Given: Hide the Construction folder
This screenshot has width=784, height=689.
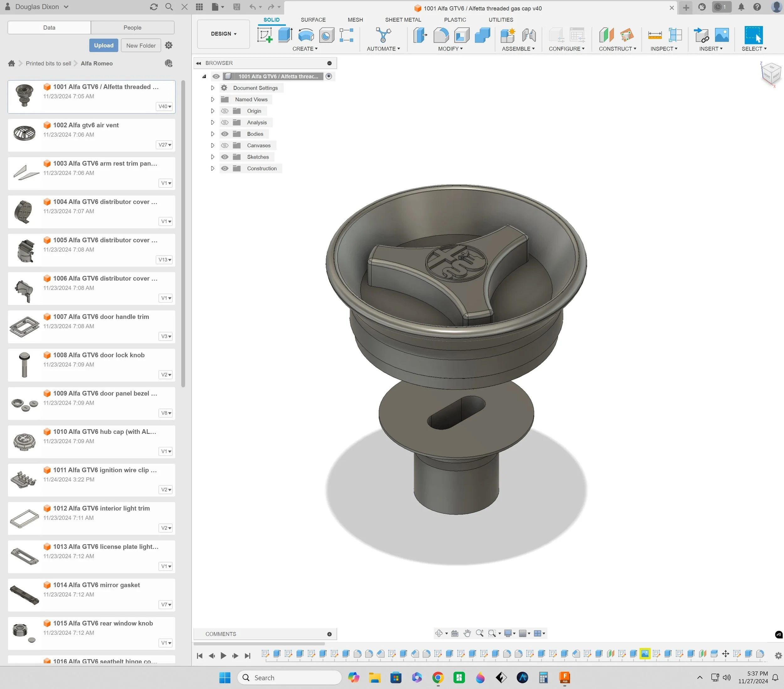Looking at the screenshot, I should point(225,168).
